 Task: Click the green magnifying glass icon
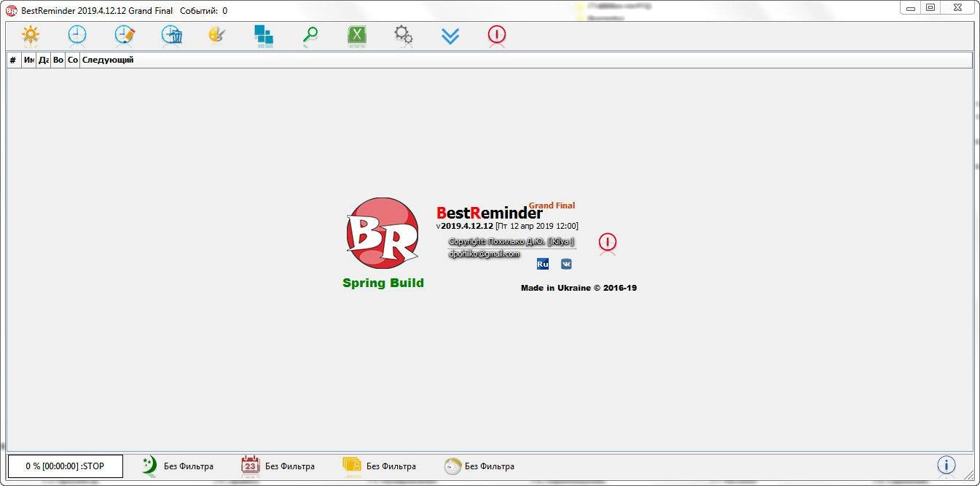click(310, 35)
